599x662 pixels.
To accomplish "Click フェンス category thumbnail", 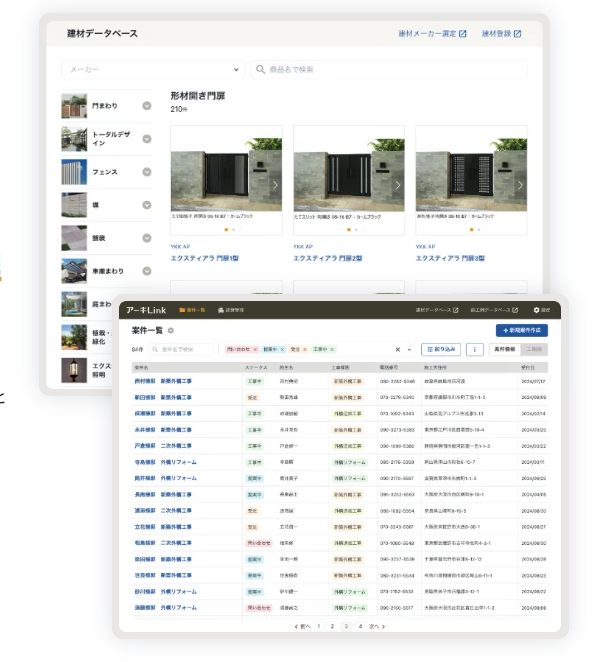I will click(x=74, y=172).
